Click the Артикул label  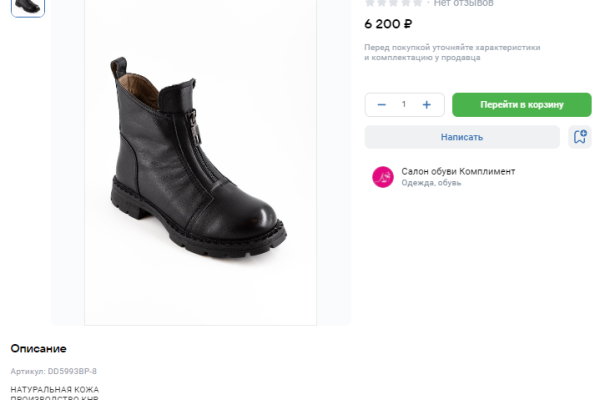tap(28, 371)
